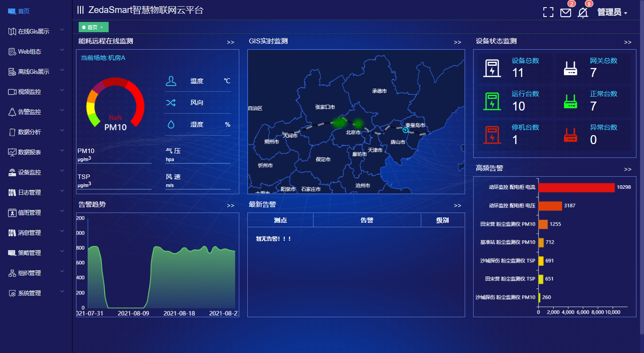Open the muted bell notifications icon
Image resolution: width=644 pixels, height=353 pixels.
coord(583,13)
